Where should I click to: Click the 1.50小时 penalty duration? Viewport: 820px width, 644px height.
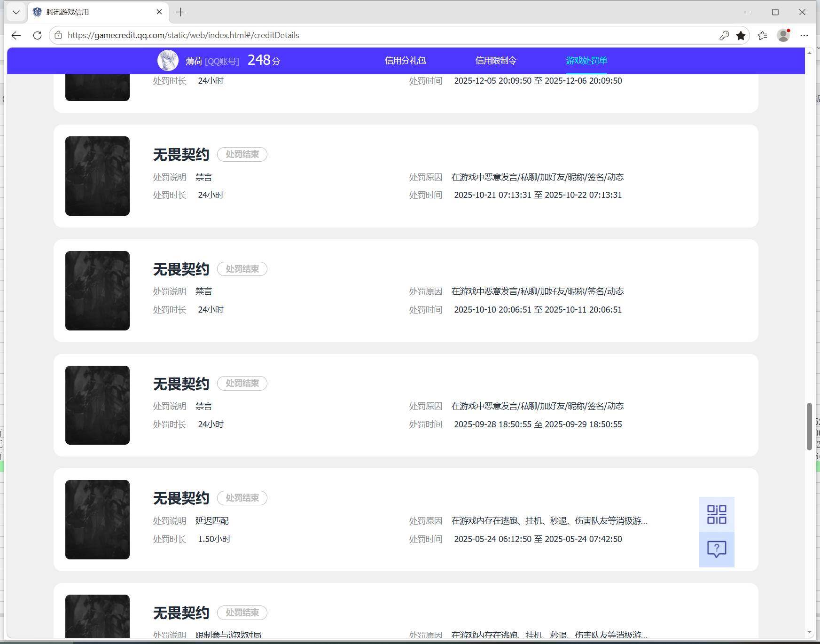pyautogui.click(x=214, y=539)
